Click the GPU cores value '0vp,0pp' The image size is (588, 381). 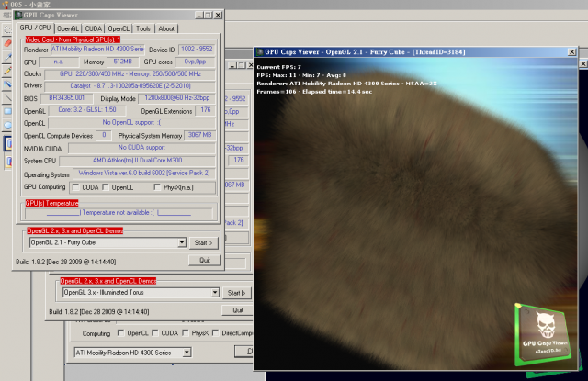pos(195,62)
